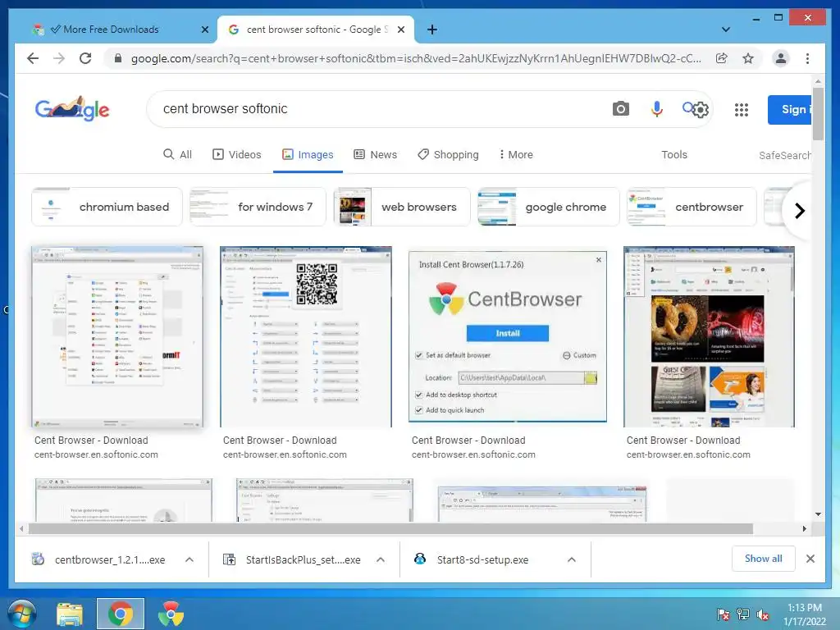Switch to the News tab
This screenshot has width=840, height=630.
tap(375, 154)
